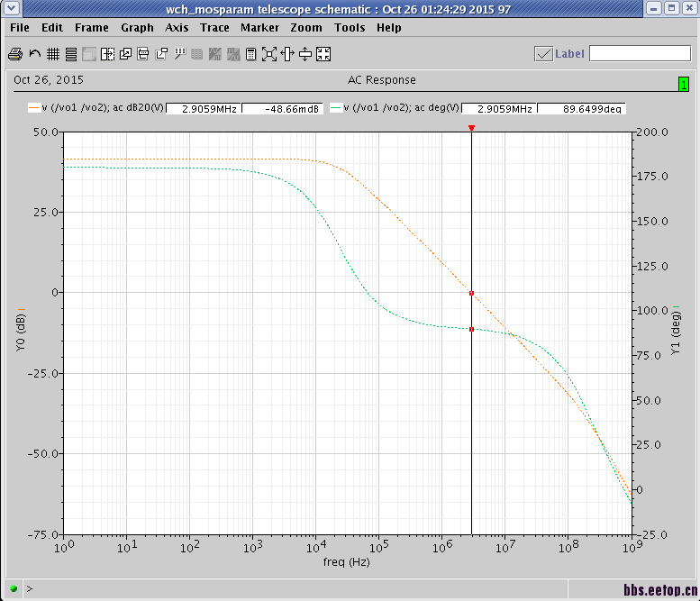Open the Trace menu
The image size is (700, 601).
[x=214, y=28]
